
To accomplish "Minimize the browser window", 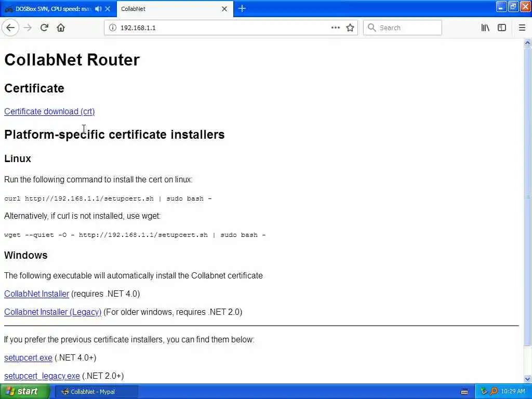I will coord(501,6).
